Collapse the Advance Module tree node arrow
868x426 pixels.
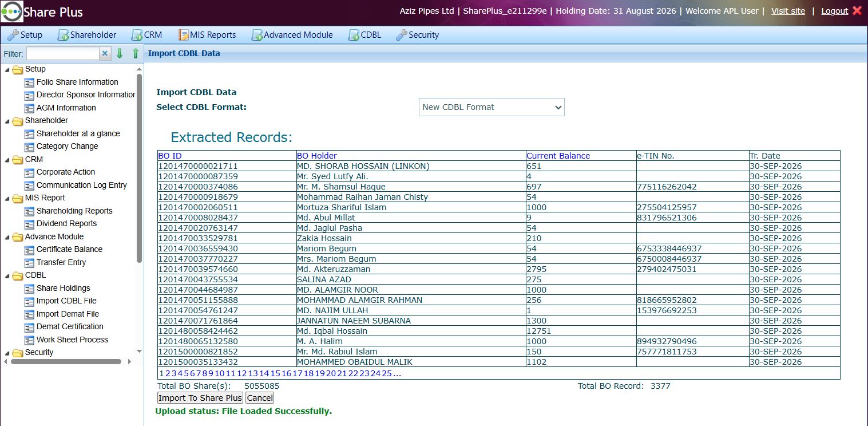coord(7,237)
